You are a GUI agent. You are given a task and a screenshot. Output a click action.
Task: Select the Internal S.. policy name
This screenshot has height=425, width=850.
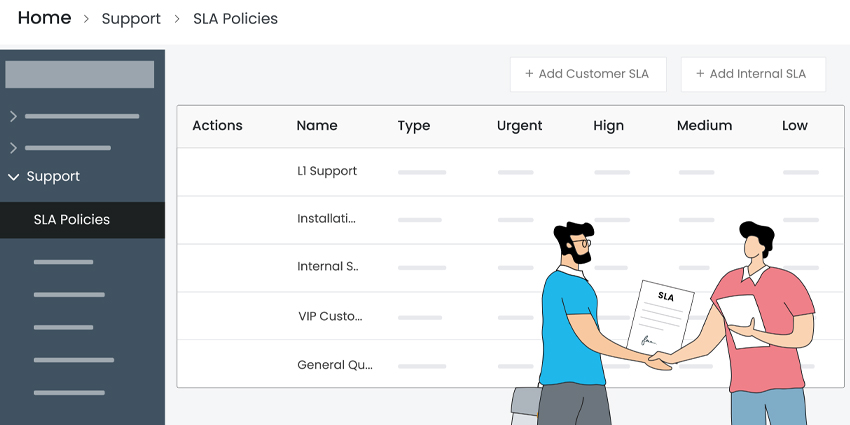point(327,267)
